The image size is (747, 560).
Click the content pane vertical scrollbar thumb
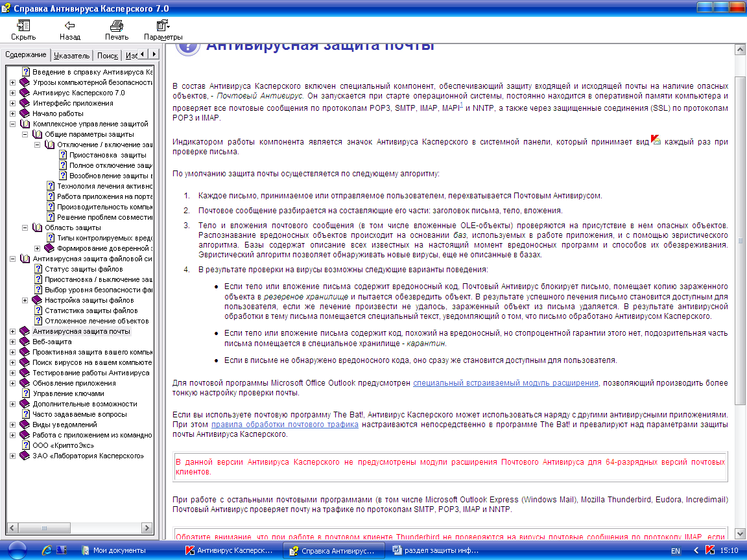pos(740,240)
